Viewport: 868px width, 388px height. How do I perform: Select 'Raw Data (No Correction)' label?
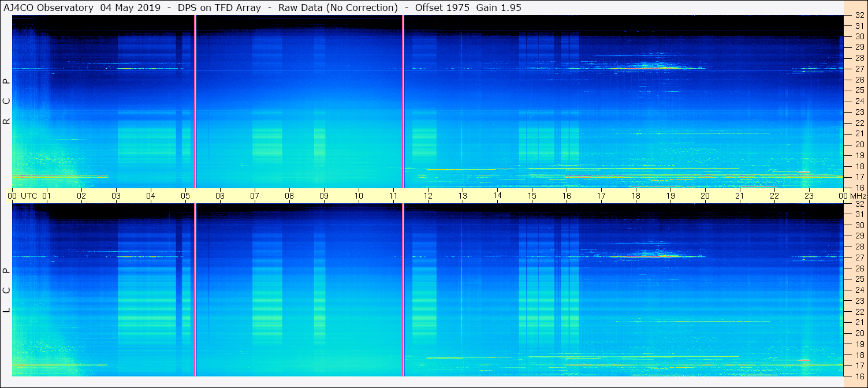tap(338, 8)
